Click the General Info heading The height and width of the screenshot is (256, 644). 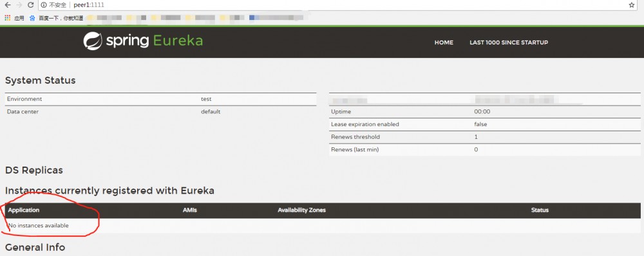pyautogui.click(x=35, y=247)
